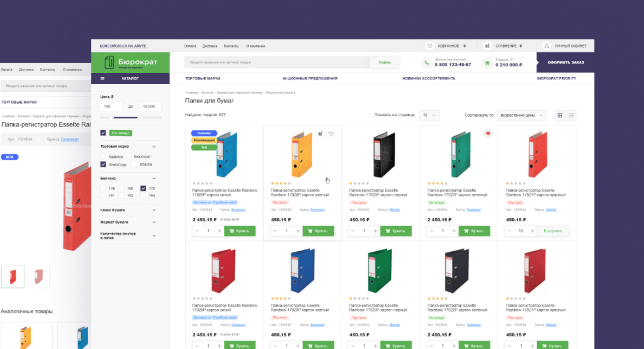Switch to the list view layout icon

pyautogui.click(x=571, y=115)
